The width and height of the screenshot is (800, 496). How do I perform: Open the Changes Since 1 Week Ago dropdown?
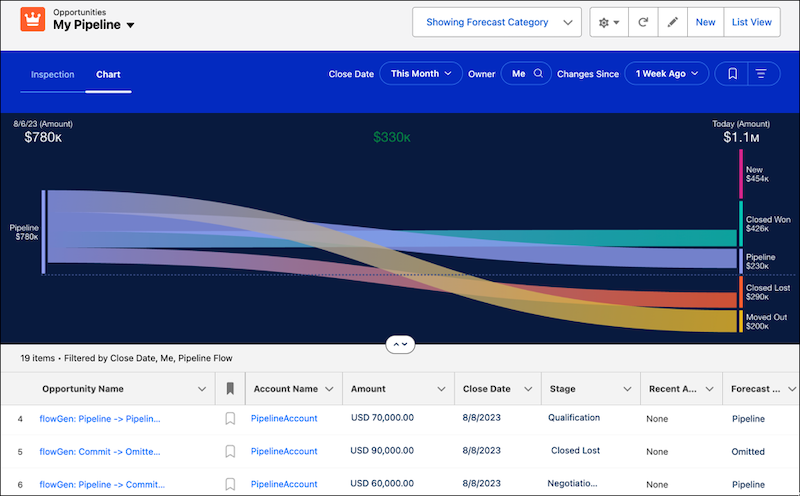tap(666, 73)
